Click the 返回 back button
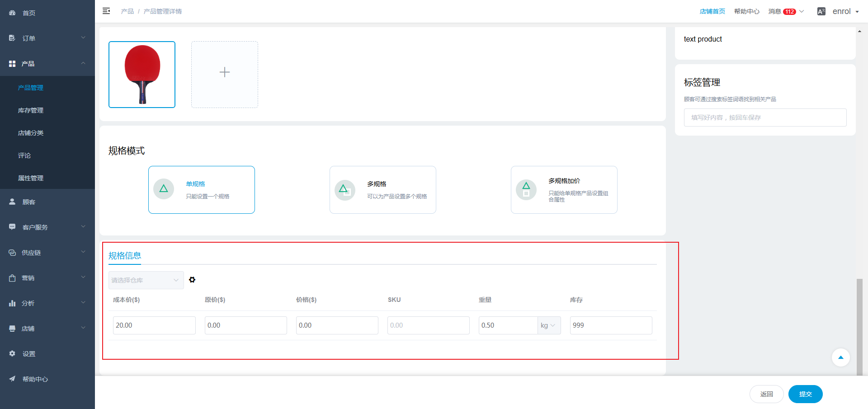The height and width of the screenshot is (409, 868). pos(766,394)
